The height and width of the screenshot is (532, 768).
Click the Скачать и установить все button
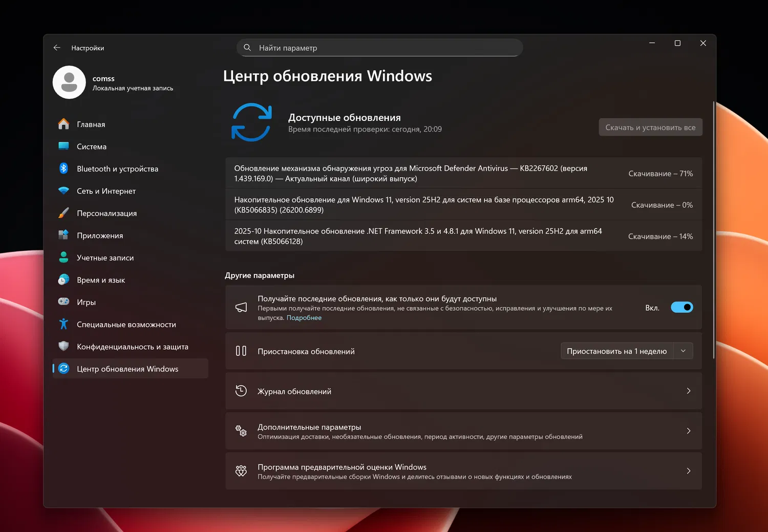(650, 127)
